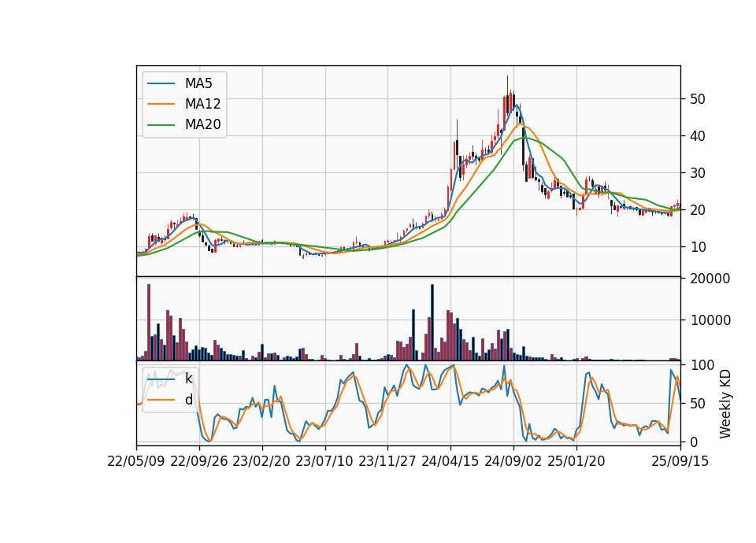Screen dimensions: 756x543
Task: Click the 'k' legend entry in the KD panel
Action: tap(188, 379)
